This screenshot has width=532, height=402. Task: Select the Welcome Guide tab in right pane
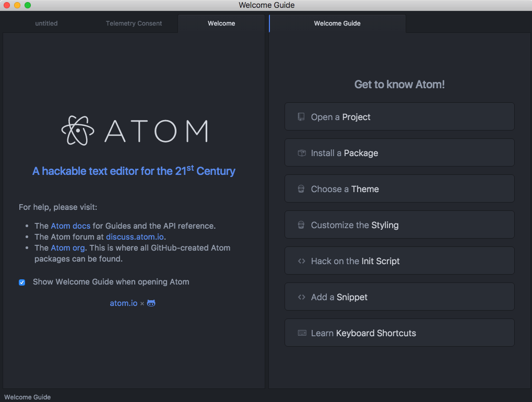point(337,23)
